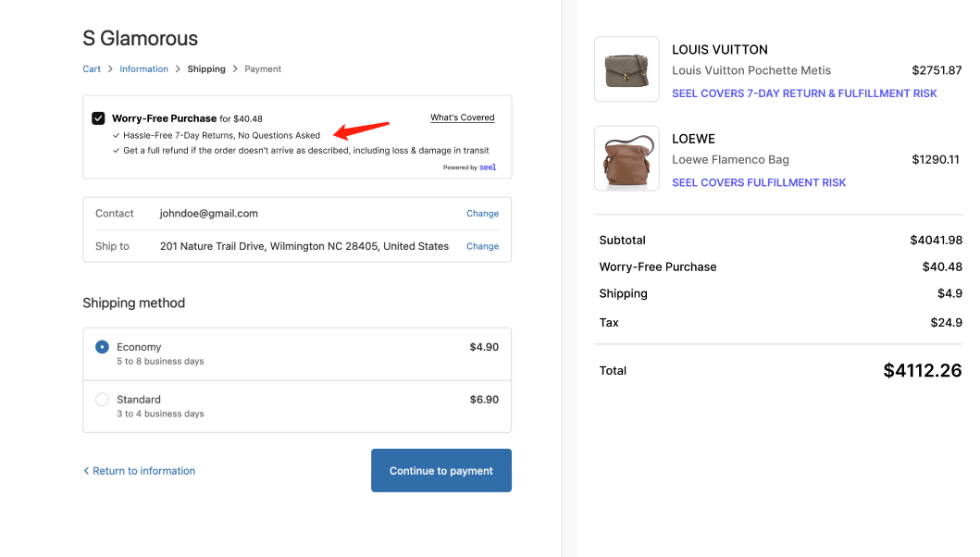Click the left chevron beside Return to information
Screen dimensions: 980x557
click(x=86, y=471)
